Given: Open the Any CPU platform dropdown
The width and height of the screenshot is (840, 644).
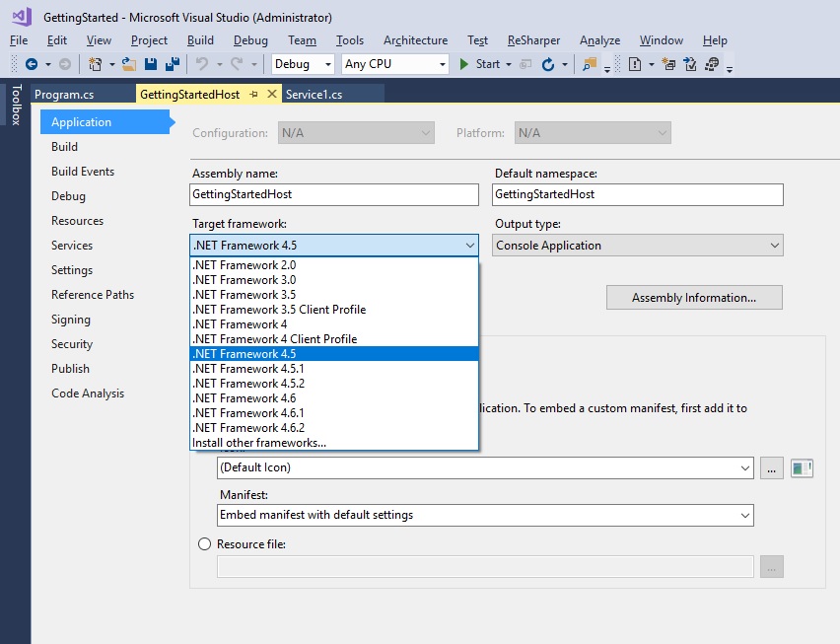Looking at the screenshot, I should 394,64.
